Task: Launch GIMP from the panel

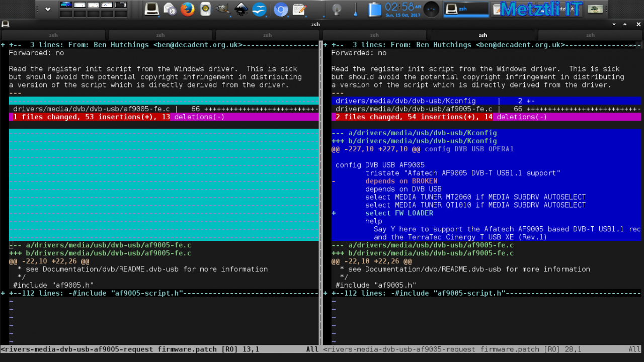Action: (223, 9)
